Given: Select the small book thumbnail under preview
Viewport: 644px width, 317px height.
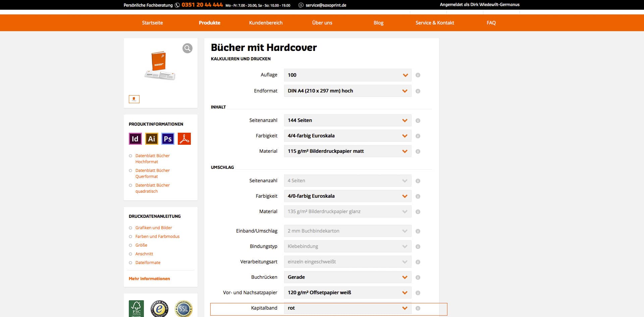Looking at the screenshot, I should (134, 99).
